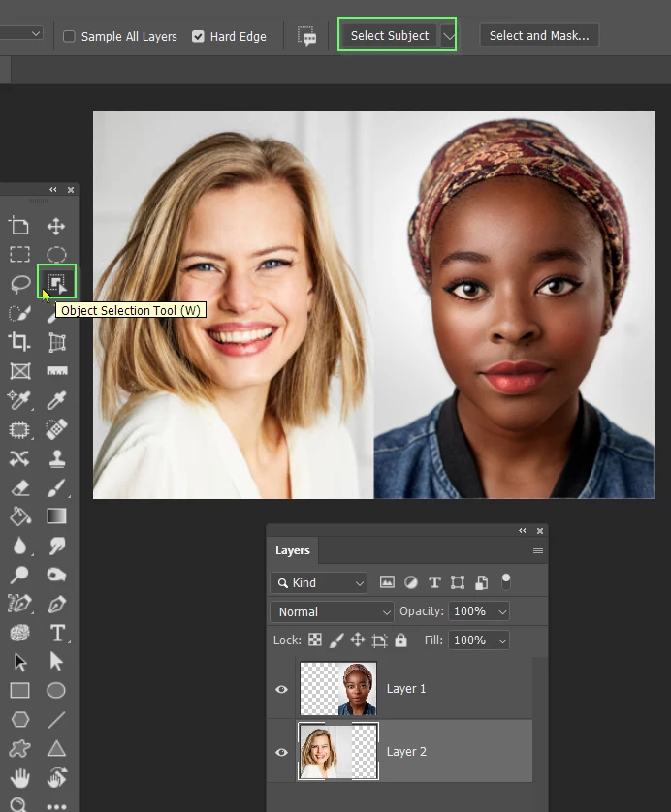This screenshot has height=812, width=671.
Task: Hide Layer 1 using its eye icon
Action: click(281, 689)
